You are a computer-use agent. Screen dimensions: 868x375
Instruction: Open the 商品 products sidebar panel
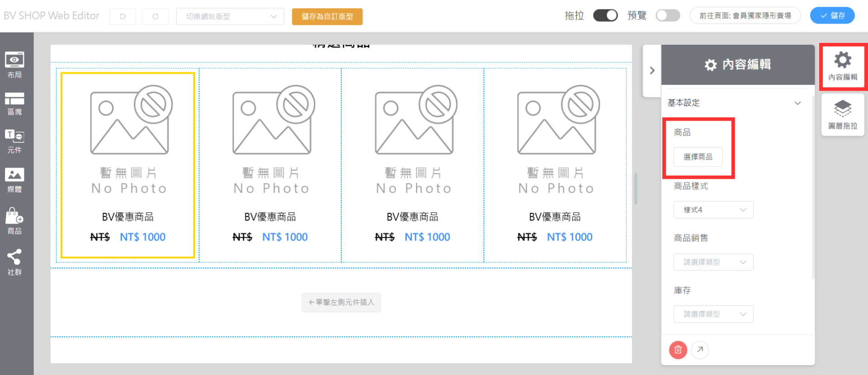coord(14,221)
